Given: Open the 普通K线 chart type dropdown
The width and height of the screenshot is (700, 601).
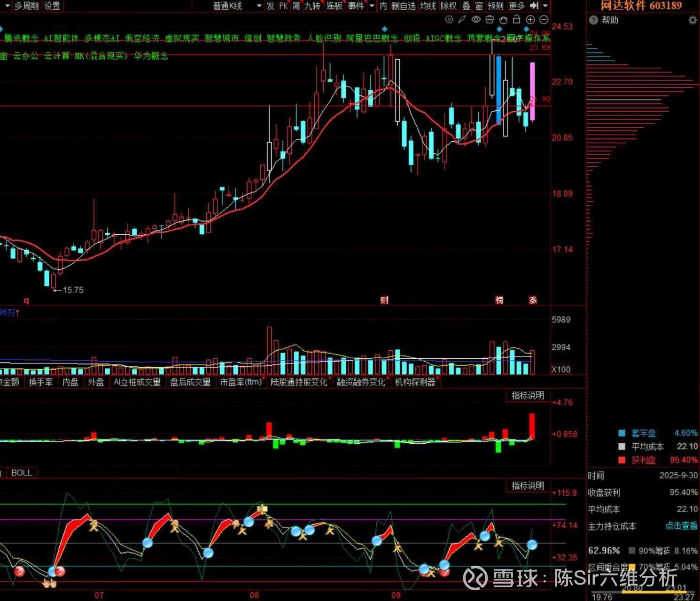Looking at the screenshot, I should pos(236,6).
